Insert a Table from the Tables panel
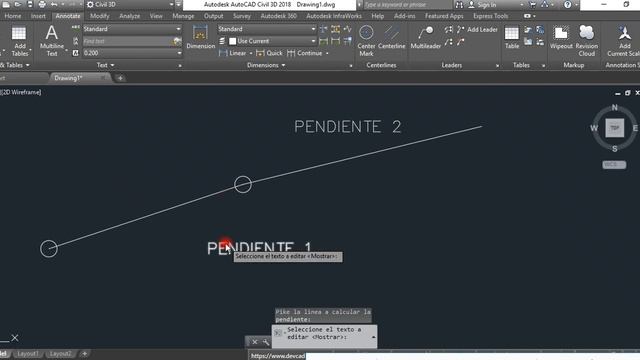640x360 pixels. pos(512,38)
